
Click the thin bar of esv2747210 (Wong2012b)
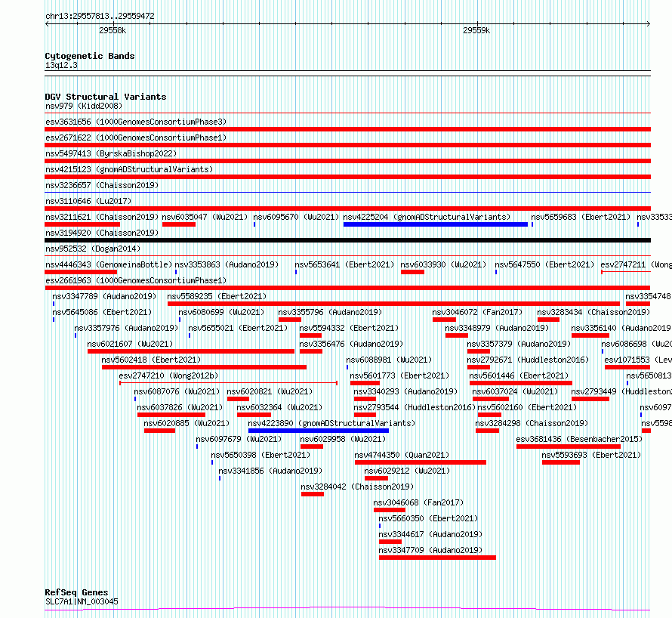pyautogui.click(x=229, y=382)
